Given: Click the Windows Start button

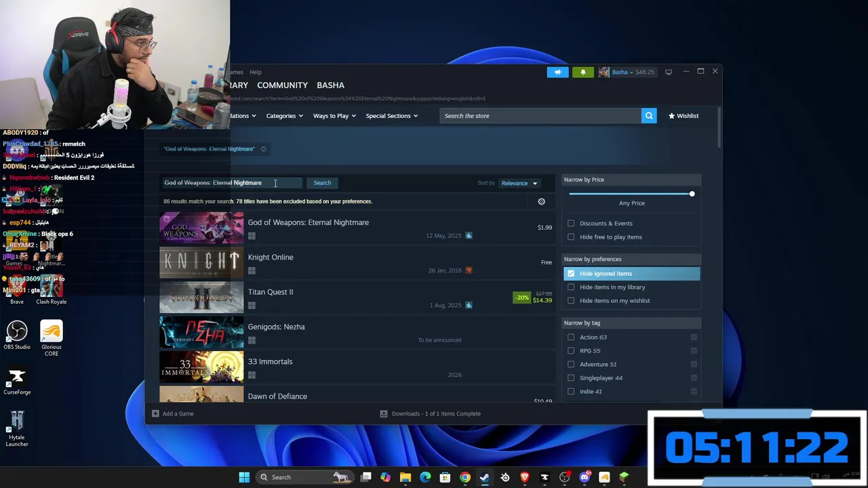Looking at the screenshot, I should pos(244,477).
